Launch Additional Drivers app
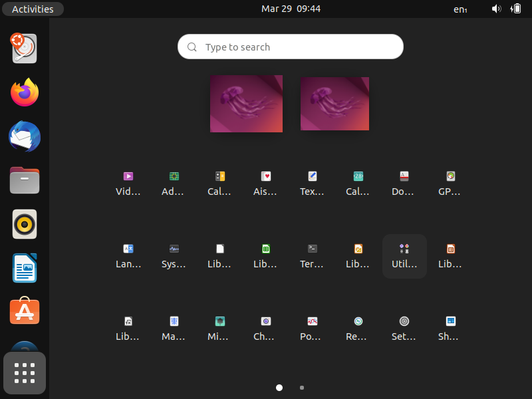The height and width of the screenshot is (399, 532). pos(174,184)
